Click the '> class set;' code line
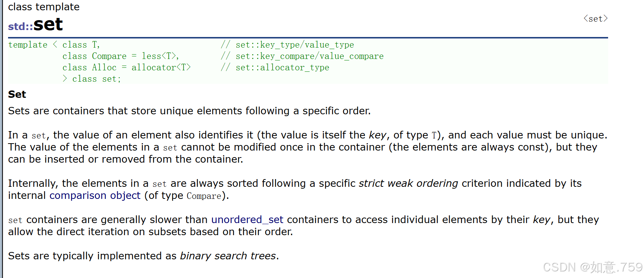Image resolution: width=644 pixels, height=278 pixels. [x=92, y=79]
